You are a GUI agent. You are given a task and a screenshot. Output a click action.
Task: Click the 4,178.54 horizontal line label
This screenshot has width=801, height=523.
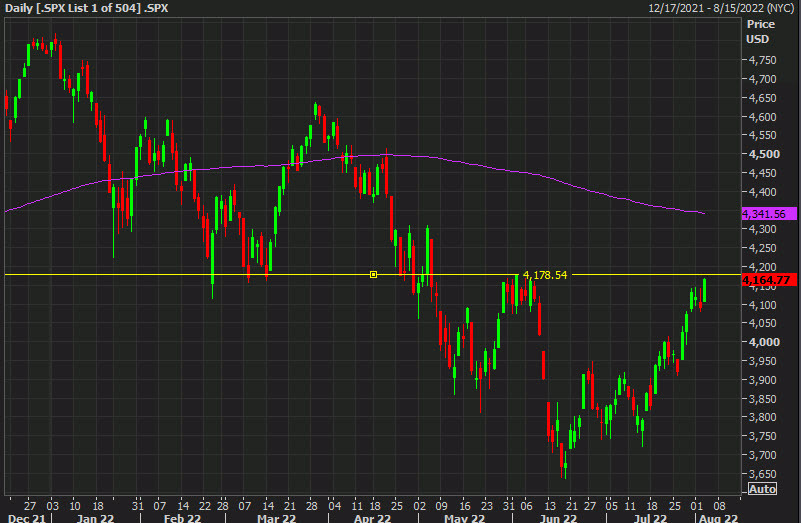tap(545, 275)
